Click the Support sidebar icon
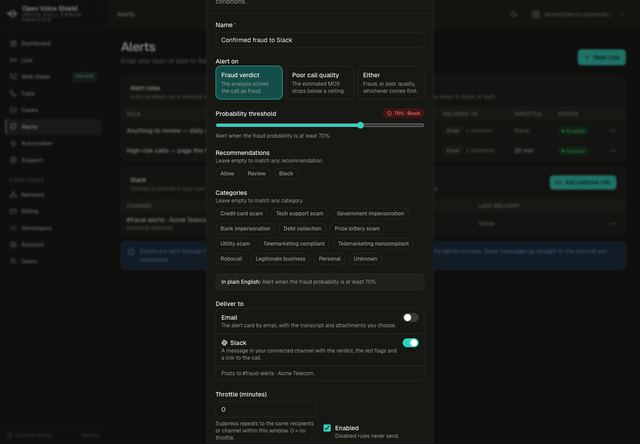 13,160
